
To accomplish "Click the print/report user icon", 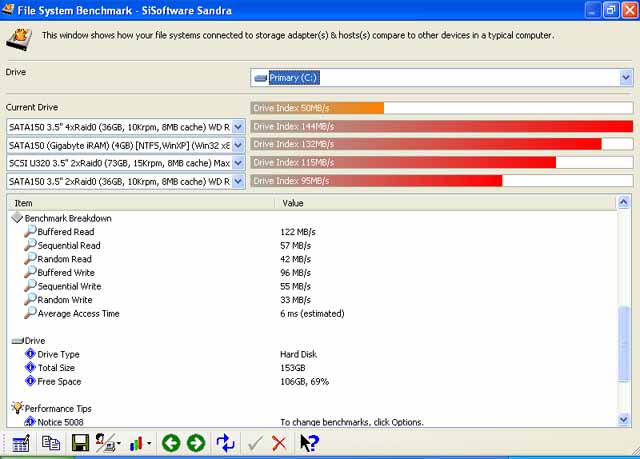I will pyautogui.click(x=105, y=443).
